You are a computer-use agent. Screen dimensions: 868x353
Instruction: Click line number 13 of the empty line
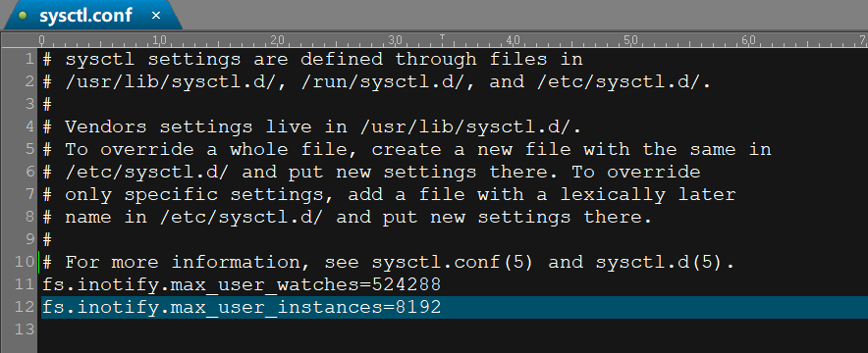coord(25,329)
